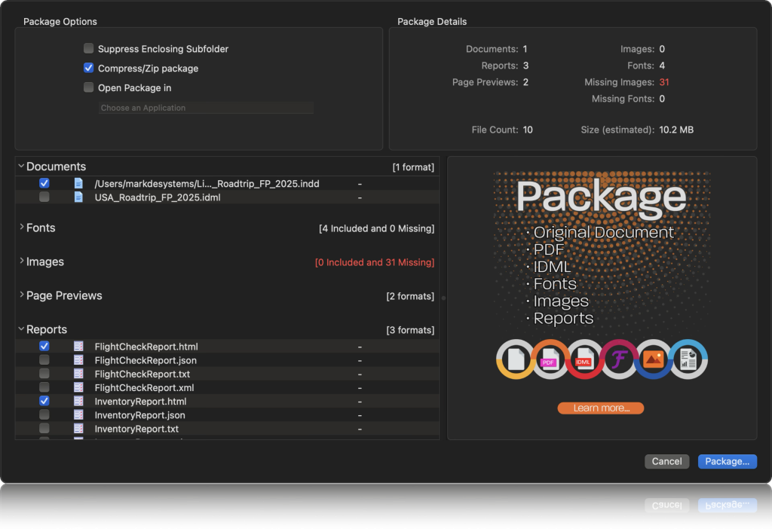Expand the Fonts section

click(x=21, y=227)
